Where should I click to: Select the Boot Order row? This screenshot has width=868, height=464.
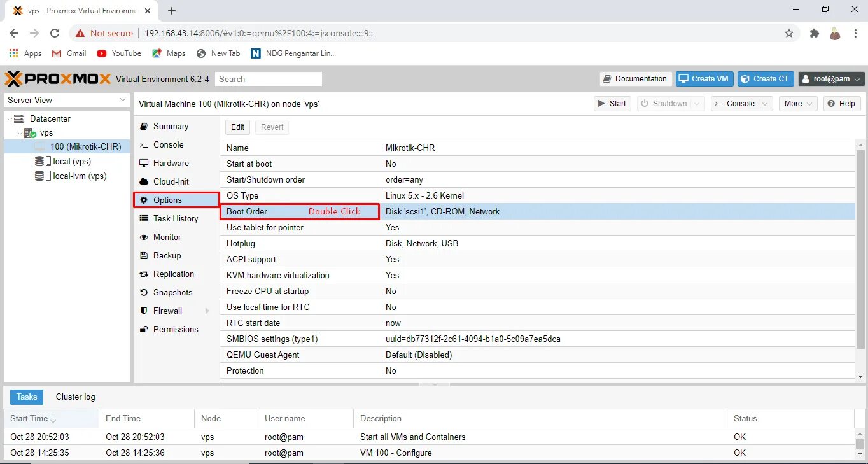[538, 211]
